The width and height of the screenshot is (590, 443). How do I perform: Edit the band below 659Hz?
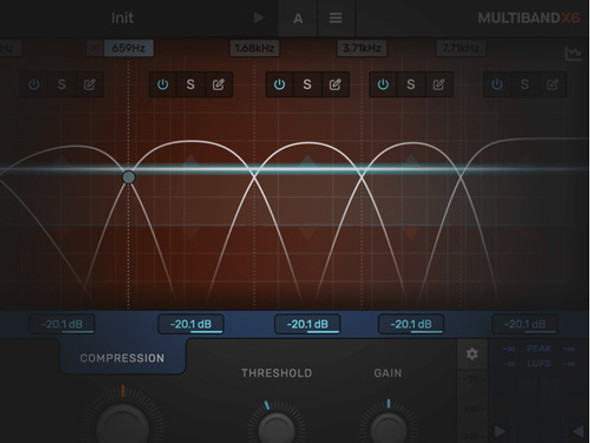[x=90, y=84]
